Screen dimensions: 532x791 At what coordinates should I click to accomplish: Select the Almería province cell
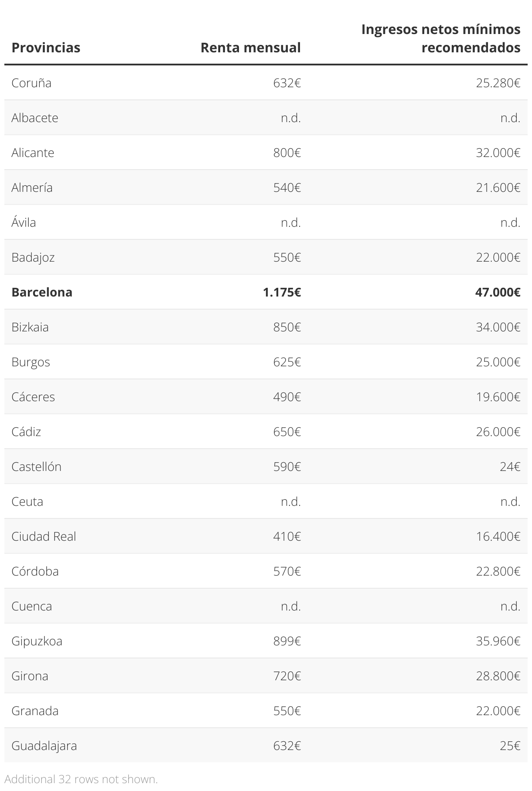click(x=32, y=188)
